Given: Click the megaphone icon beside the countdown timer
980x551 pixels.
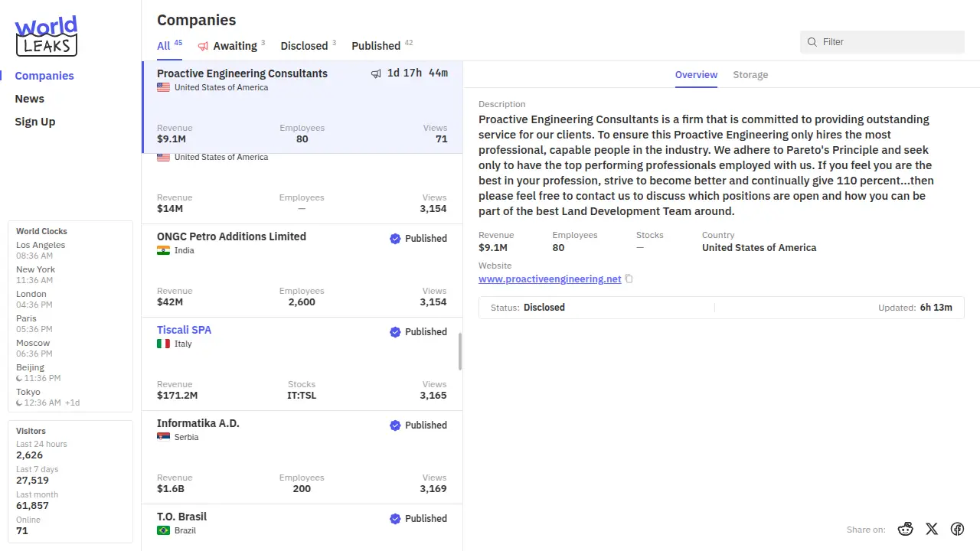Looking at the screenshot, I should coord(376,73).
